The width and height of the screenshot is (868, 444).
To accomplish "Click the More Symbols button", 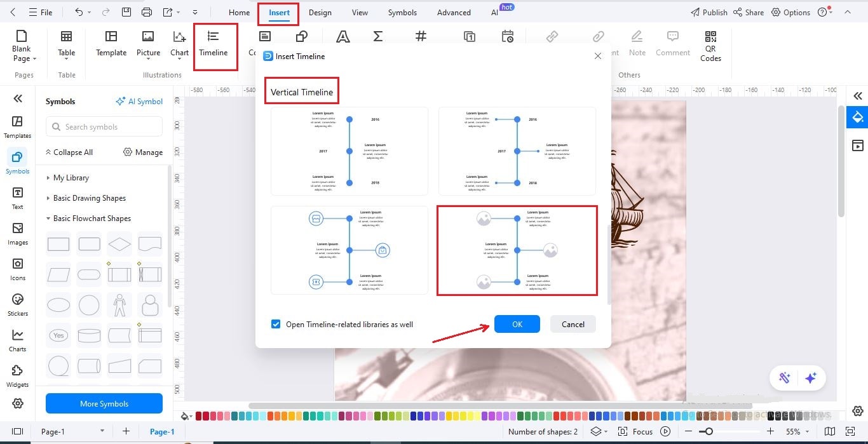I will [x=104, y=403].
